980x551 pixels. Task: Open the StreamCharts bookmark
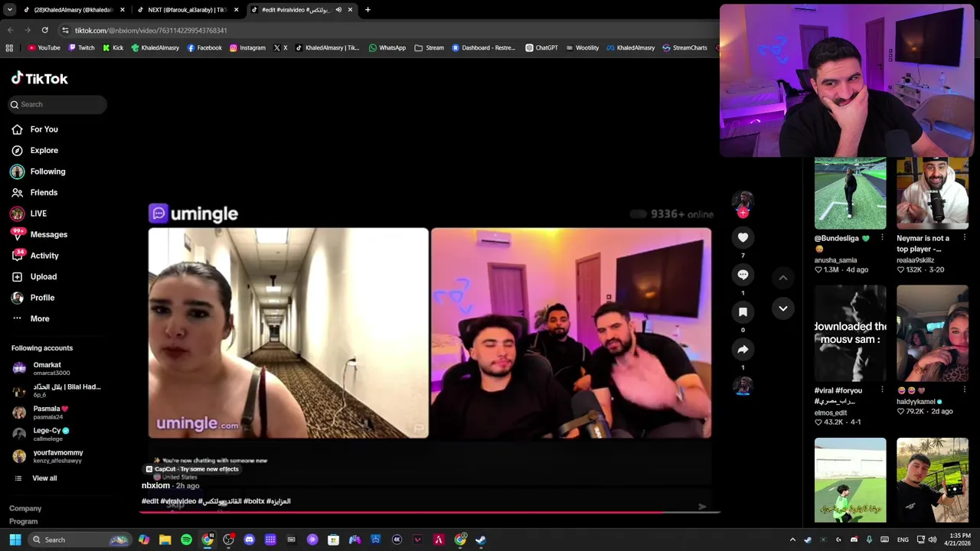pos(685,47)
